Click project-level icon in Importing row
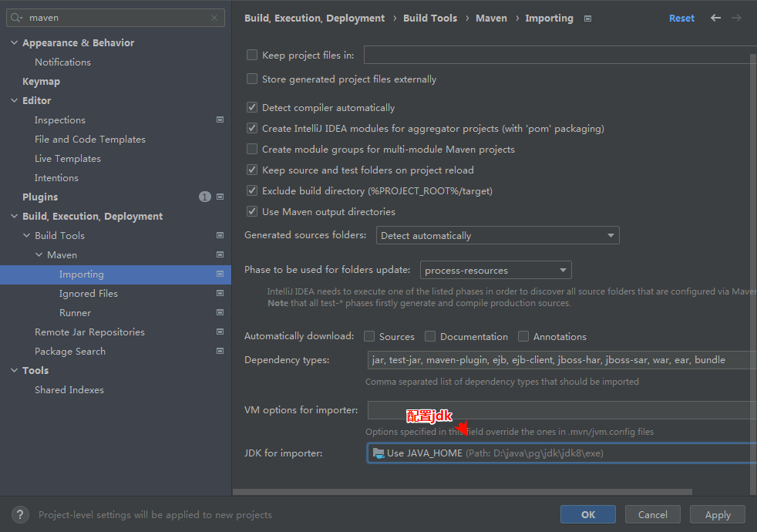Screen dimensions: 757x532 [x=220, y=274]
